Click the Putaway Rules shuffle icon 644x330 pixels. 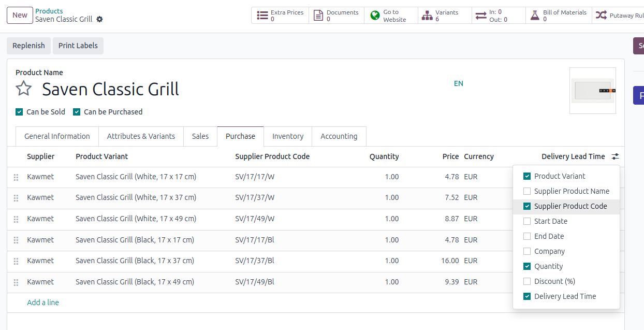click(601, 16)
